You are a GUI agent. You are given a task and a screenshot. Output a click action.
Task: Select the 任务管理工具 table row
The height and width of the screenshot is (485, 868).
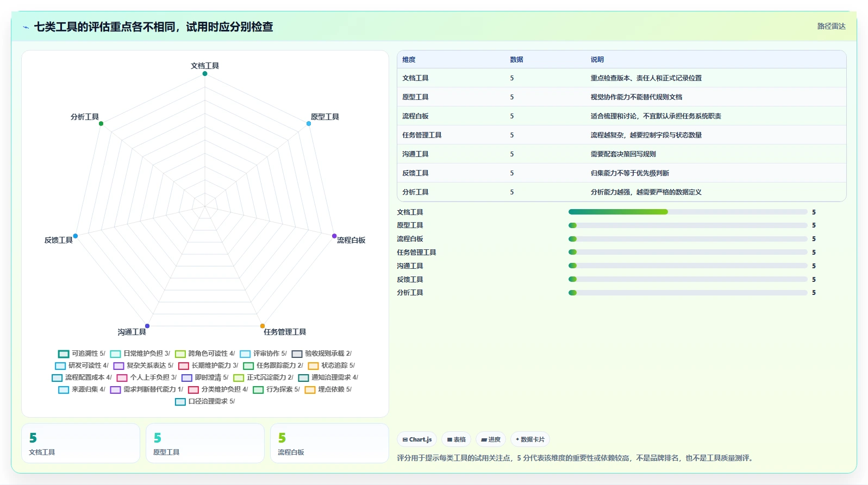click(622, 135)
